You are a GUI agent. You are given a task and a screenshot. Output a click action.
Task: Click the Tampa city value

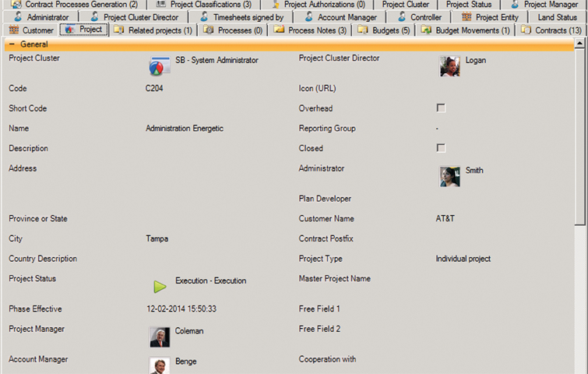pyautogui.click(x=157, y=239)
